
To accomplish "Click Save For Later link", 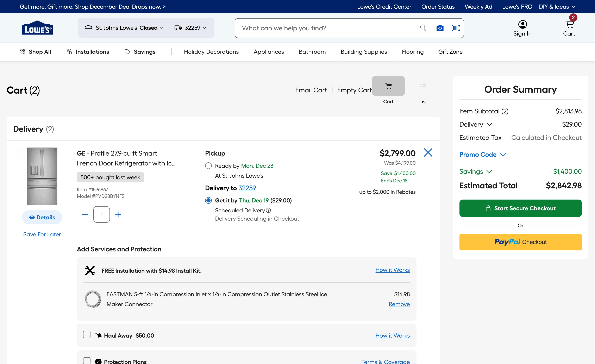I will coord(42,234).
